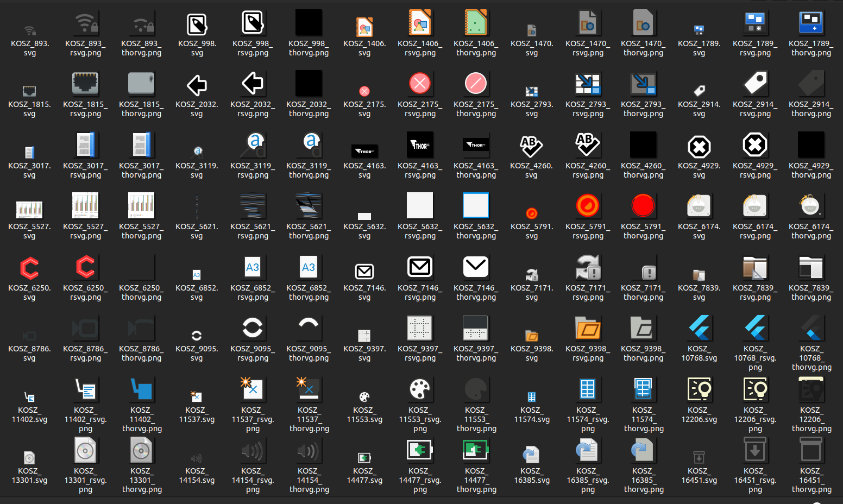Select the KOSZ_16451_rsvg.png download box file
The height and width of the screenshot is (504, 843).
(x=755, y=450)
